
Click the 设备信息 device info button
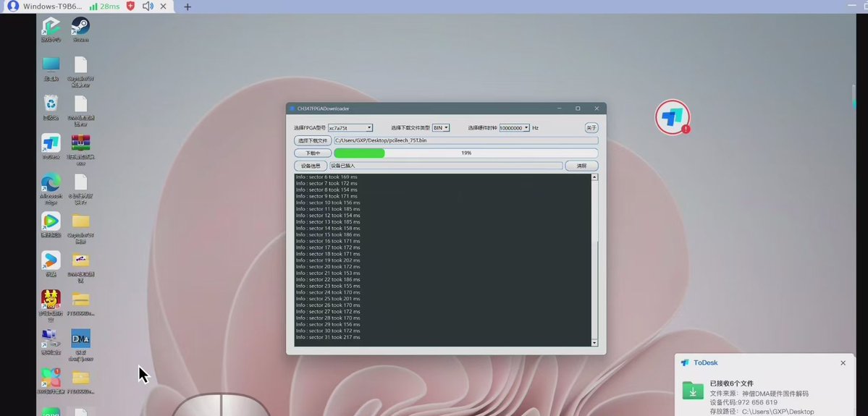point(311,166)
